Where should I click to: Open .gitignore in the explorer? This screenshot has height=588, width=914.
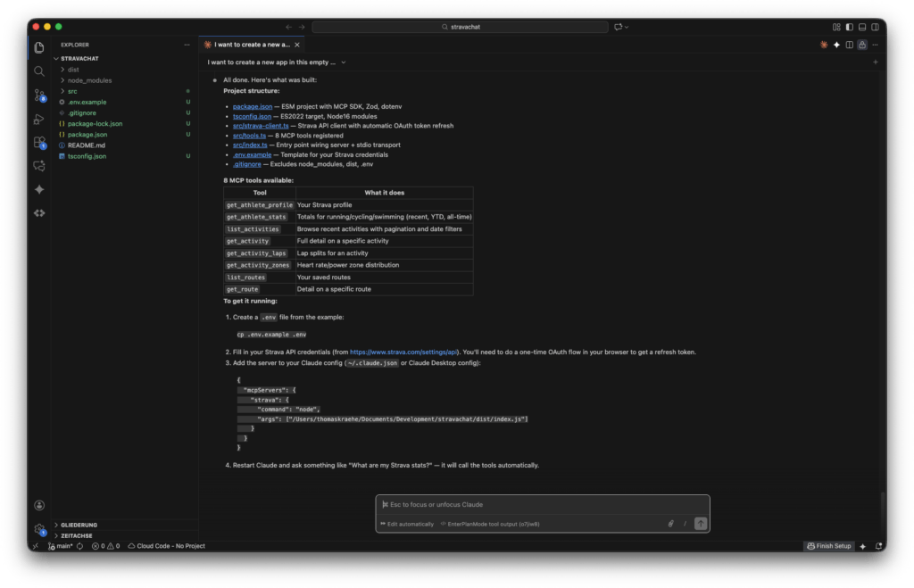[81, 113]
